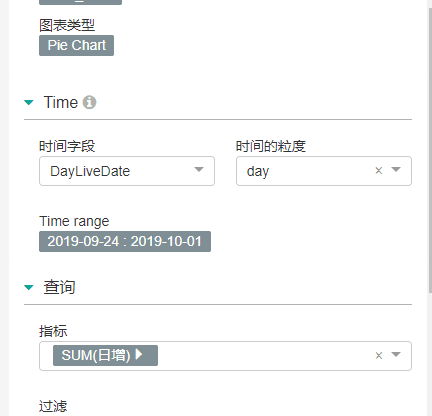Click the 过滤 filter label
The height and width of the screenshot is (416, 432).
tap(53, 406)
